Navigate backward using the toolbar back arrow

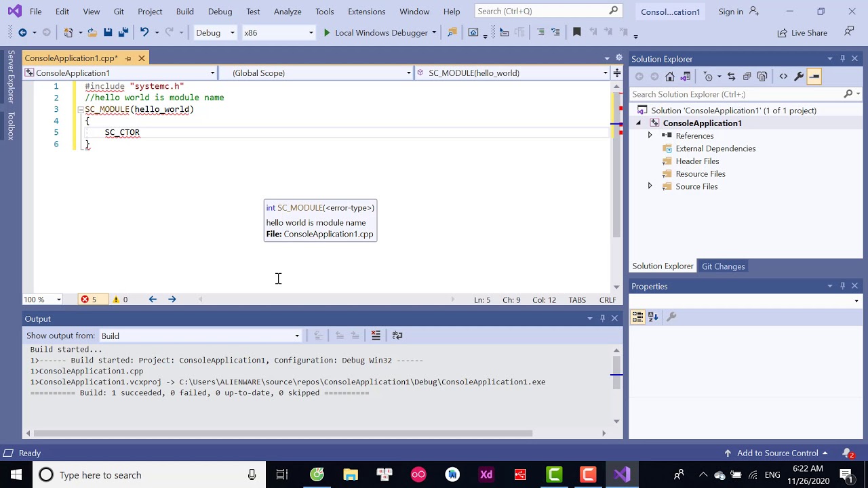[22, 33]
